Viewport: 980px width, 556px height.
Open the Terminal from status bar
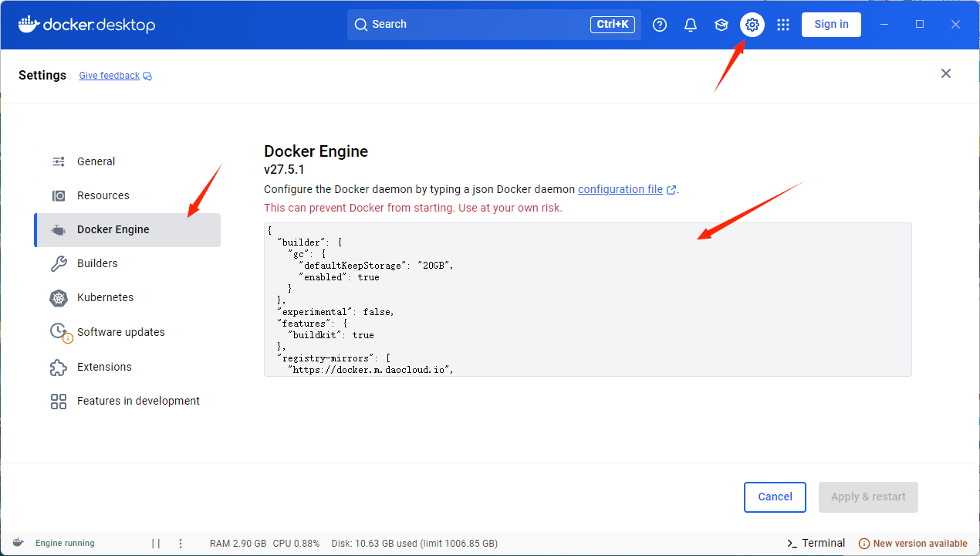[x=816, y=543]
